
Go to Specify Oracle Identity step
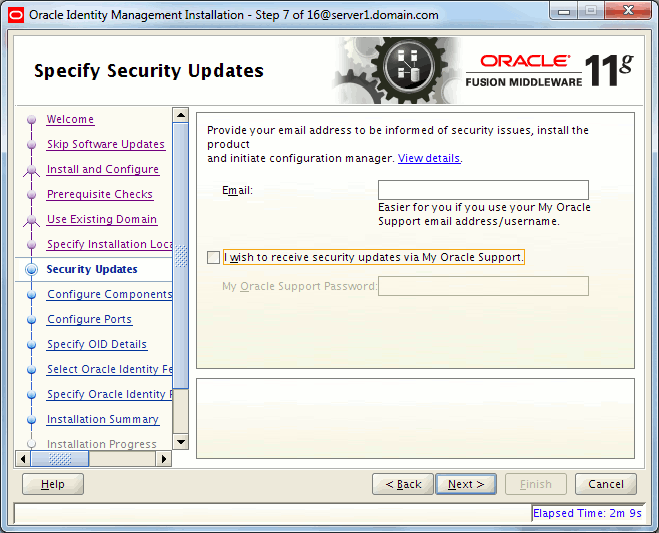[109, 394]
